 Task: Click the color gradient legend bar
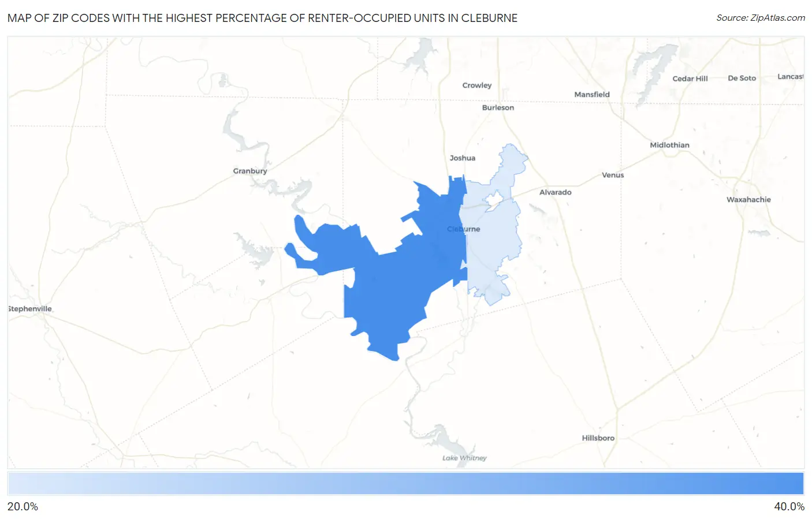pyautogui.click(x=405, y=484)
